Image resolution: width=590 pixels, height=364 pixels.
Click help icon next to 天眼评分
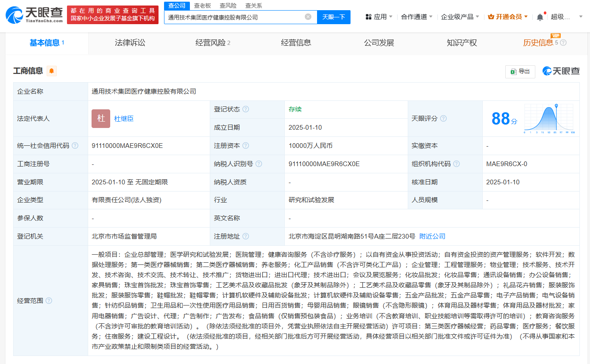pos(443,119)
